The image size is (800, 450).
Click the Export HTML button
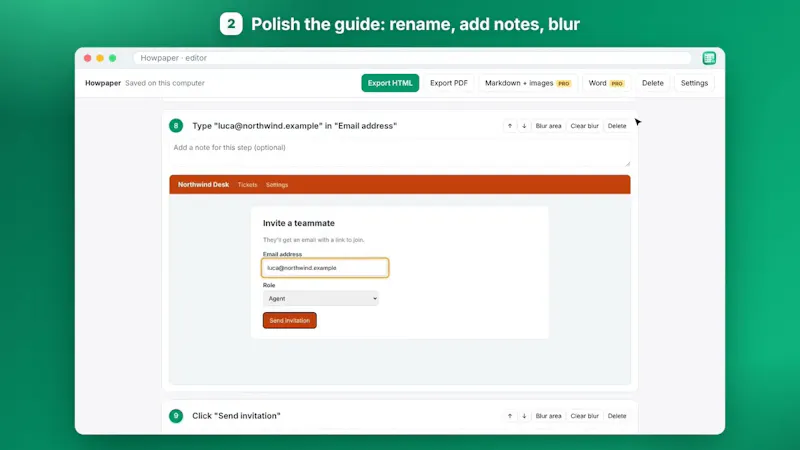pos(390,83)
